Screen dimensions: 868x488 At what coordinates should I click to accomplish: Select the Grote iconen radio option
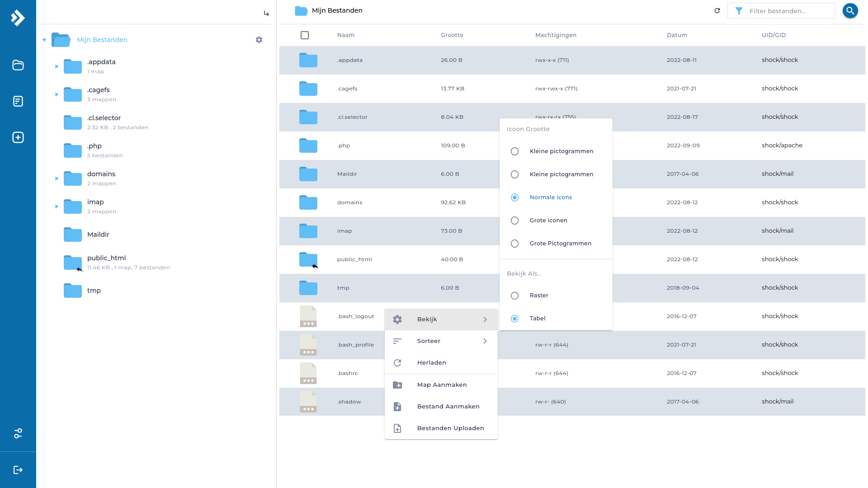click(514, 221)
